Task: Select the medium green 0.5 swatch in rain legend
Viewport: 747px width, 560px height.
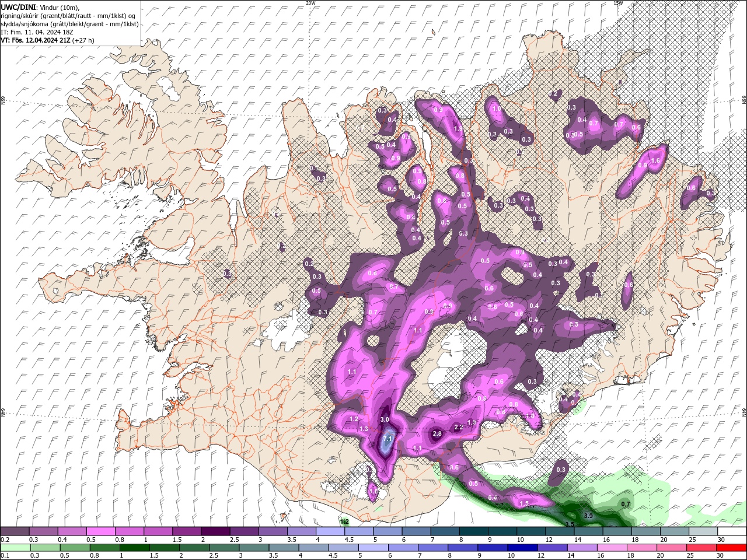Action: coord(75,548)
